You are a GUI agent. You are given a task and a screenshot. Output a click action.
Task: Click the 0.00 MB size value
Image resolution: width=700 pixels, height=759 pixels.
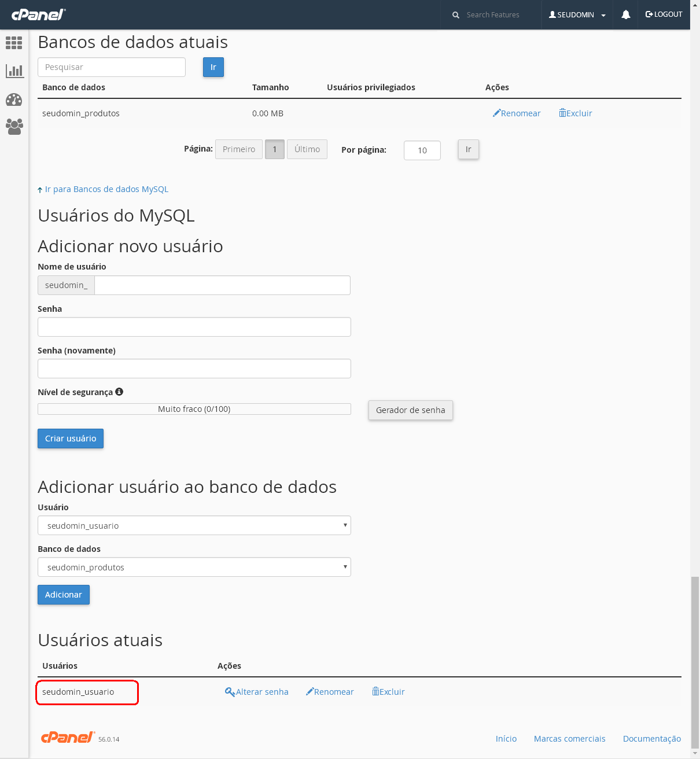tap(268, 113)
